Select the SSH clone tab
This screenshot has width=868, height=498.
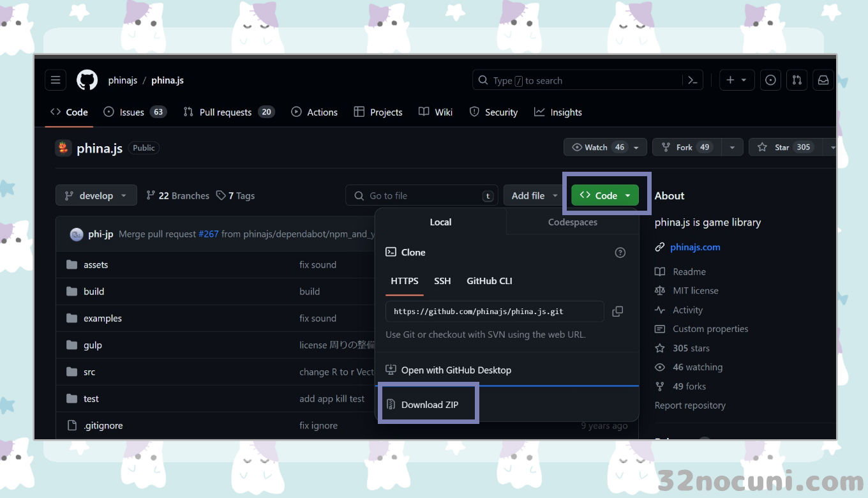point(442,281)
